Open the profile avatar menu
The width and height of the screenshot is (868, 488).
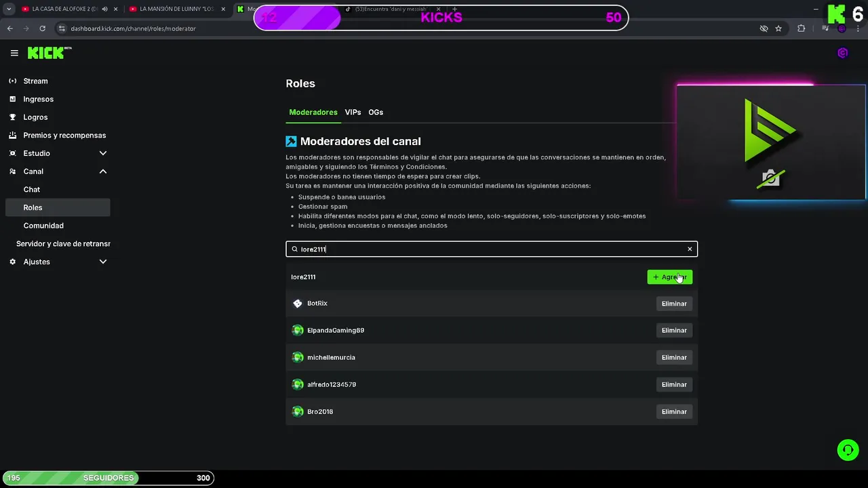pyautogui.click(x=843, y=53)
